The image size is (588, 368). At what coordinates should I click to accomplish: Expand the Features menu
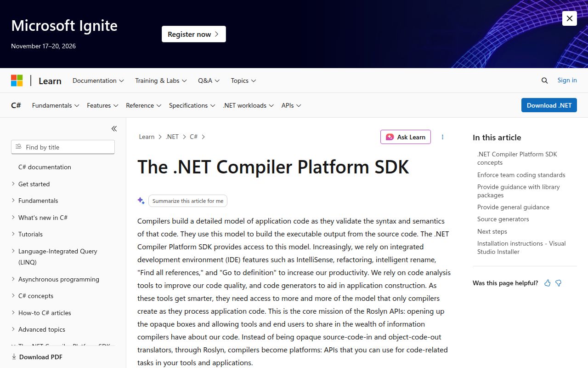click(x=102, y=105)
